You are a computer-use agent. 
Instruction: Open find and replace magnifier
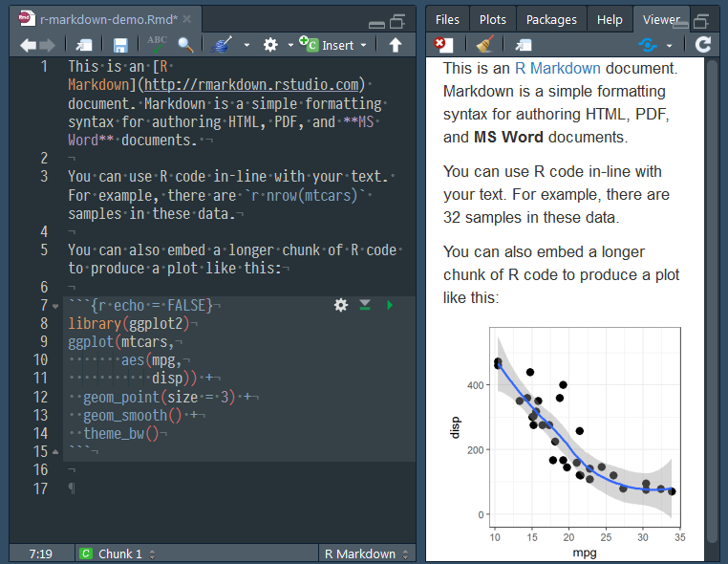click(185, 45)
